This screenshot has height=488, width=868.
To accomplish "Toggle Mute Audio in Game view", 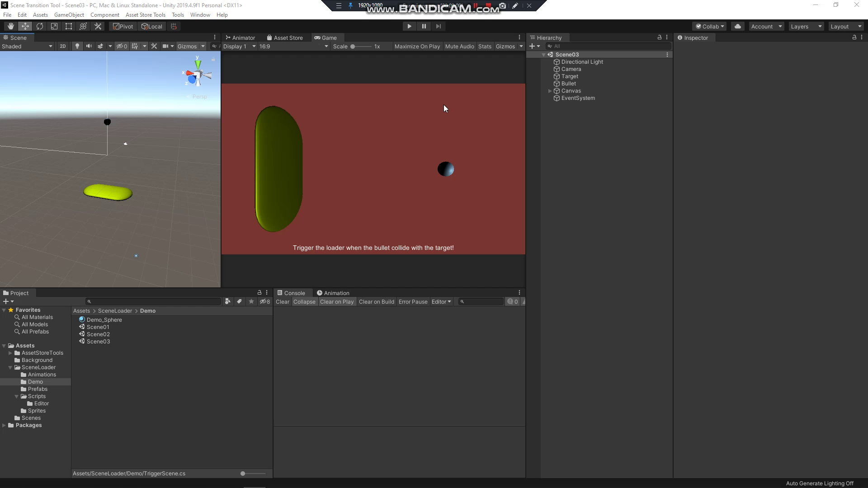I will [459, 46].
